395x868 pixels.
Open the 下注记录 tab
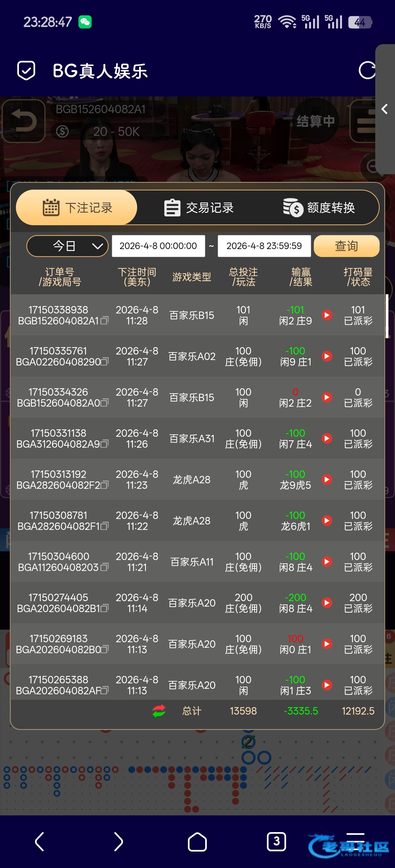click(x=77, y=208)
